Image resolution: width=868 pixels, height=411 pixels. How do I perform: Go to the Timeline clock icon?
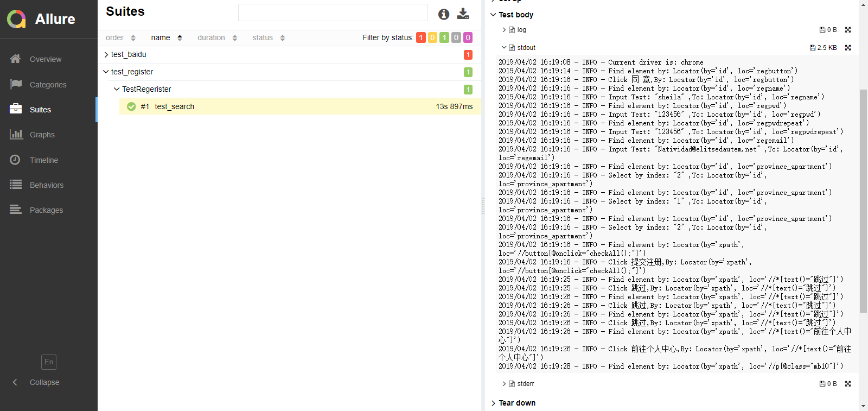point(15,160)
